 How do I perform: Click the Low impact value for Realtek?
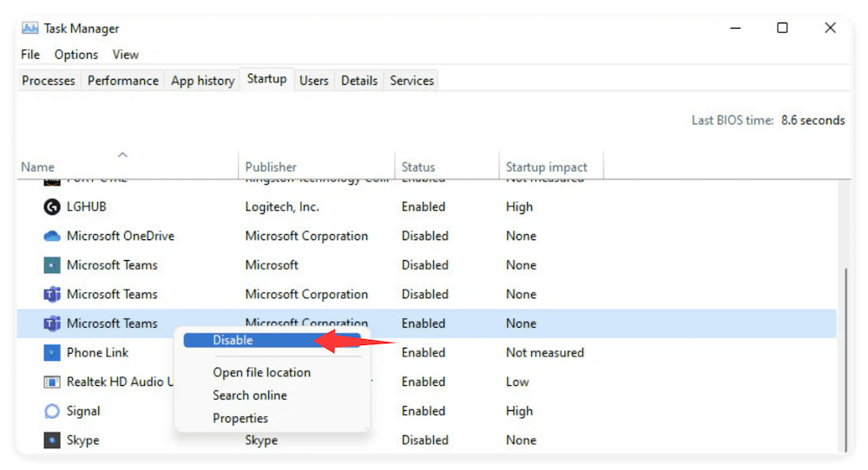tap(517, 382)
